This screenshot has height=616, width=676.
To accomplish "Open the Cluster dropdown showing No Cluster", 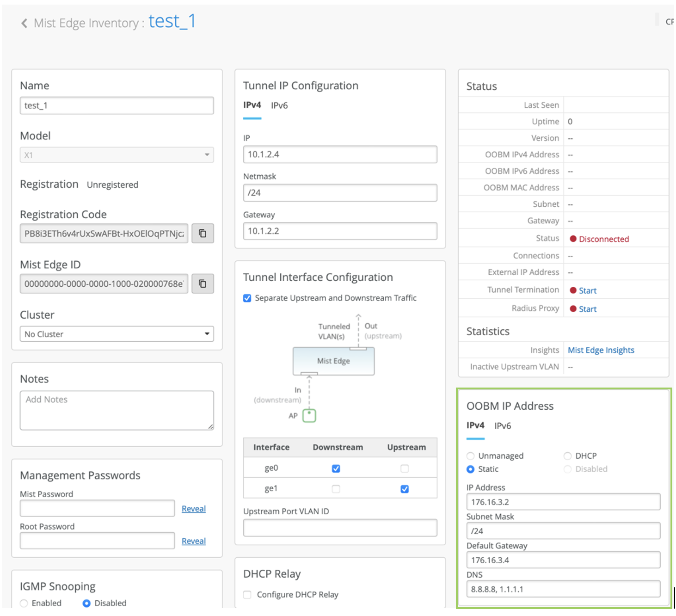I will pos(117,334).
